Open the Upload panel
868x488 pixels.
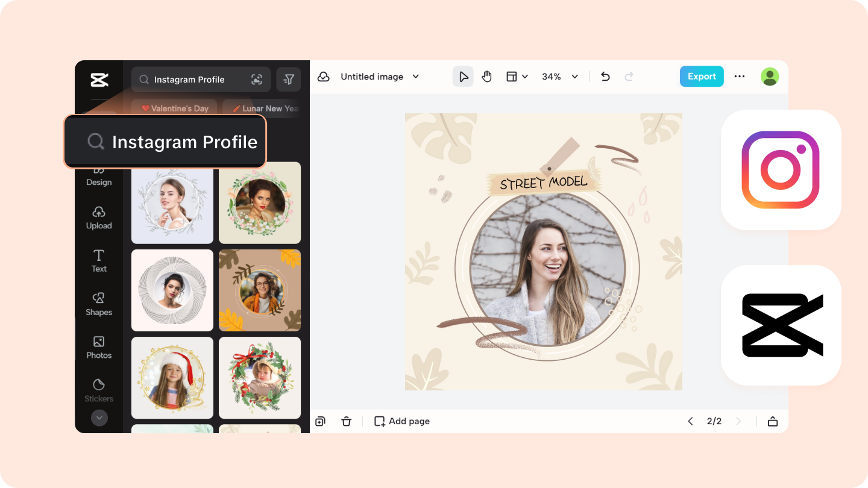[x=98, y=218]
